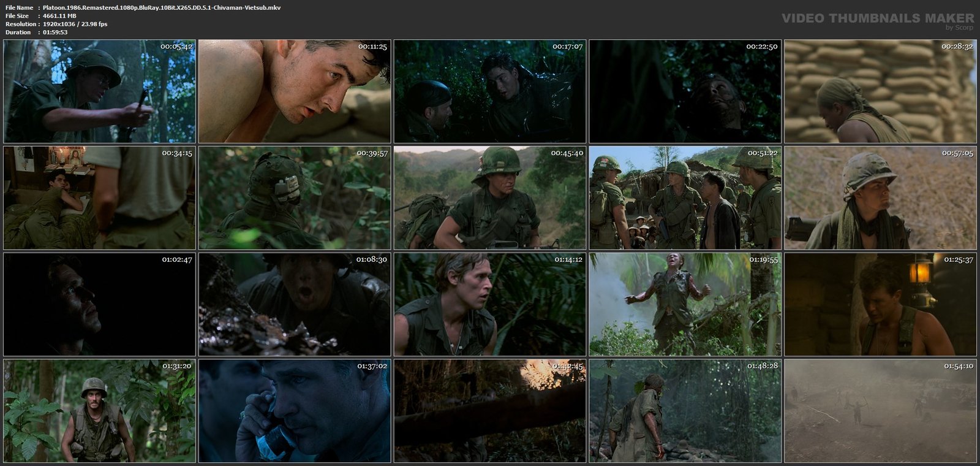Select the thumbnail timestamped 01:31:20
Image resolution: width=980 pixels, height=466 pixels.
(99, 411)
